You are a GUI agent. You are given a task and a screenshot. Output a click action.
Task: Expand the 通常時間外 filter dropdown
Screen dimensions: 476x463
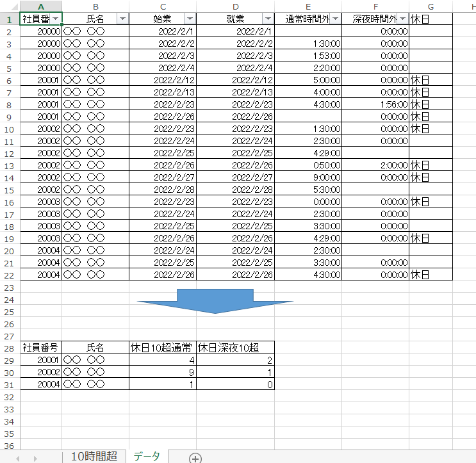click(335, 19)
